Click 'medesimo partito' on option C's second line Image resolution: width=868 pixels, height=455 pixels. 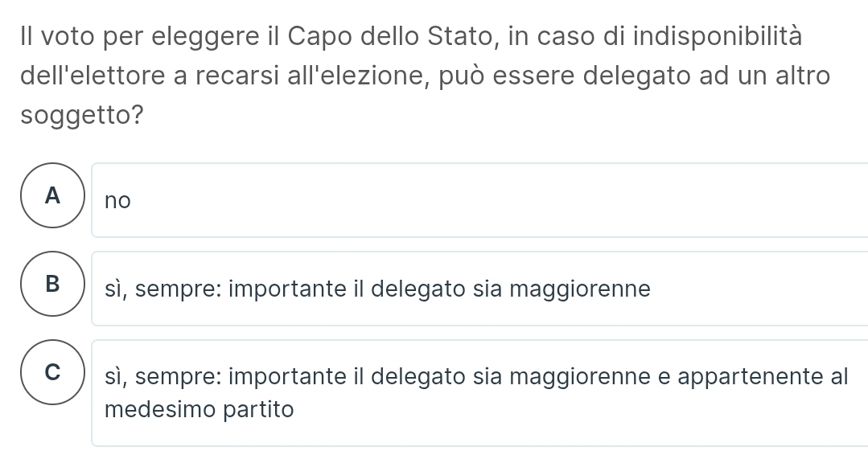(200, 409)
